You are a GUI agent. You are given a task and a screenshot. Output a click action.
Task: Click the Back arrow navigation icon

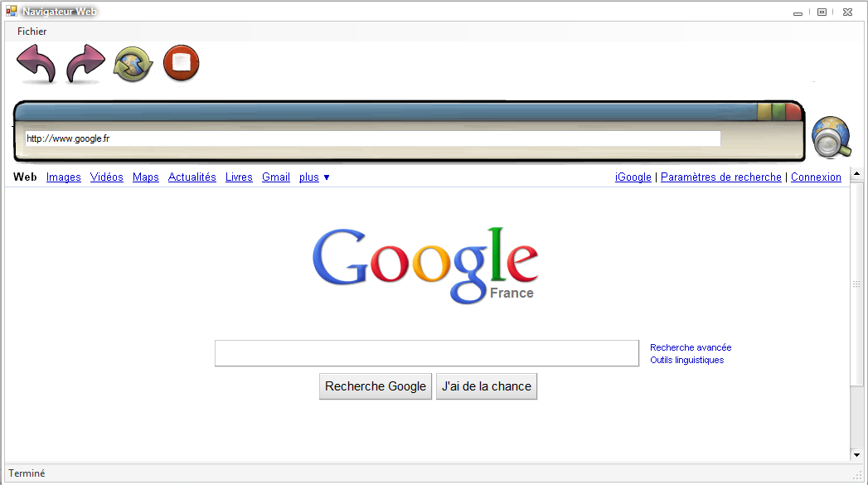36,64
